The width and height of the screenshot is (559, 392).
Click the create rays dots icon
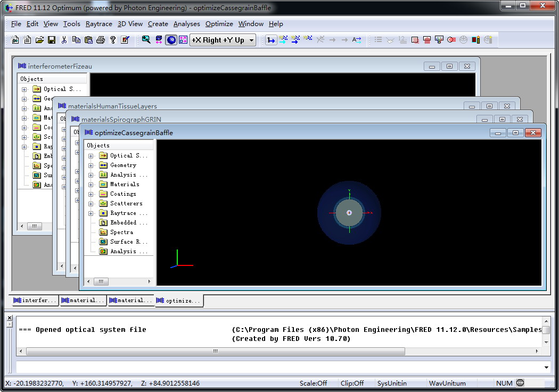click(308, 38)
